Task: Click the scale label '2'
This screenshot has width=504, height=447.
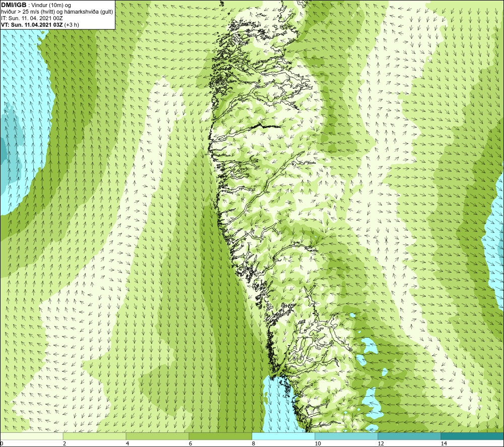Action: click(65, 444)
